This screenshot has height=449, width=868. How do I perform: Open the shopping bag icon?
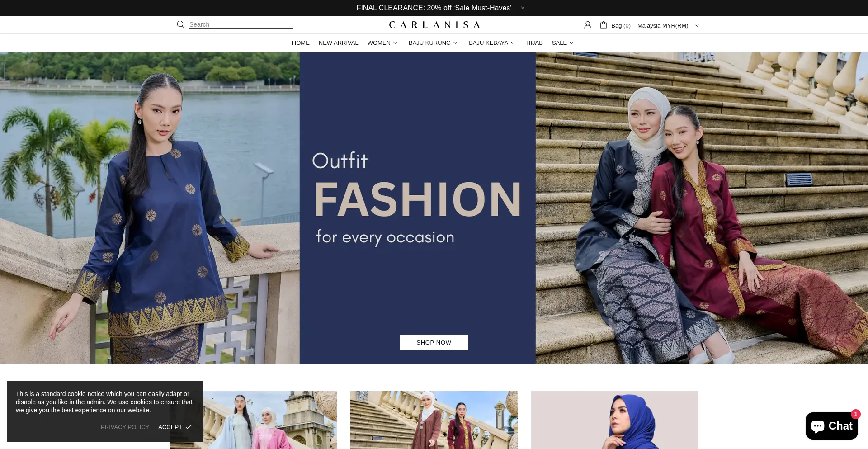pos(604,25)
